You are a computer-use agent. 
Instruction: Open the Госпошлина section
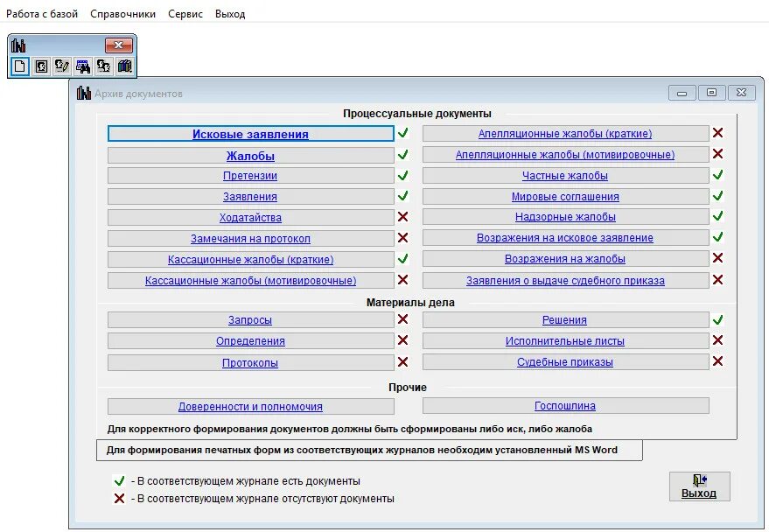pos(565,406)
